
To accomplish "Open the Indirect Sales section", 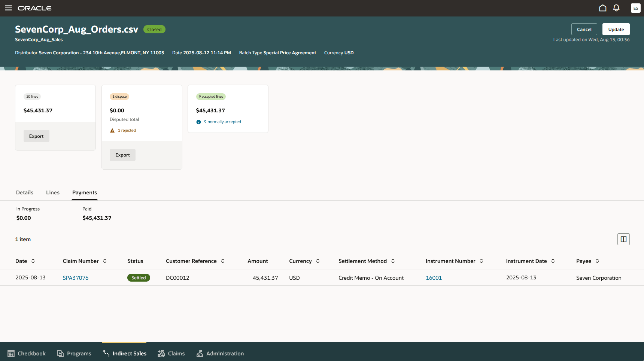I will (x=125, y=354).
